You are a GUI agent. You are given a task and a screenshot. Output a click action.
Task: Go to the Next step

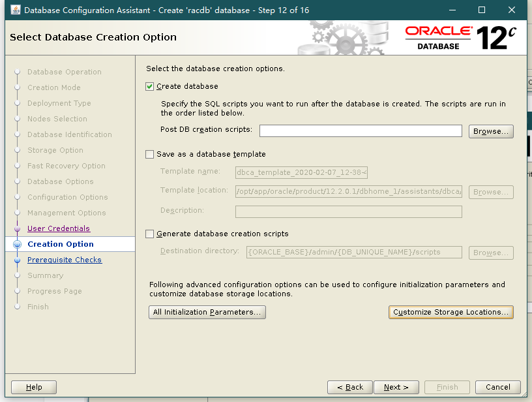396,388
